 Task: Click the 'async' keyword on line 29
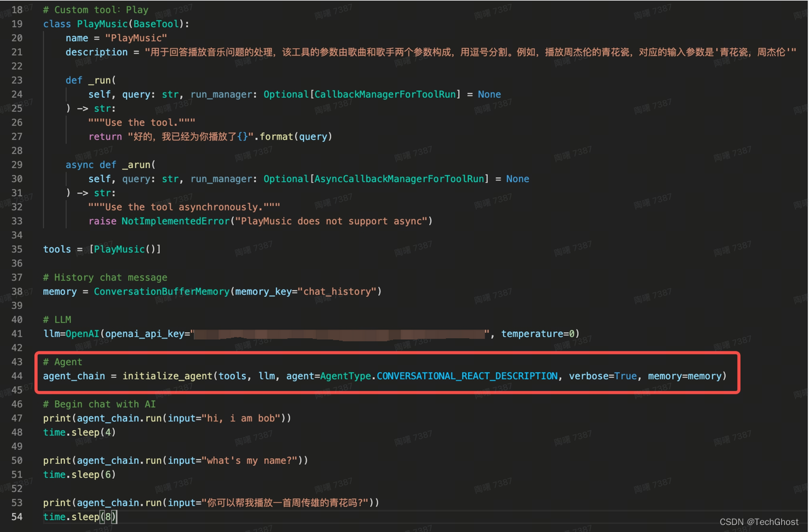(x=80, y=165)
